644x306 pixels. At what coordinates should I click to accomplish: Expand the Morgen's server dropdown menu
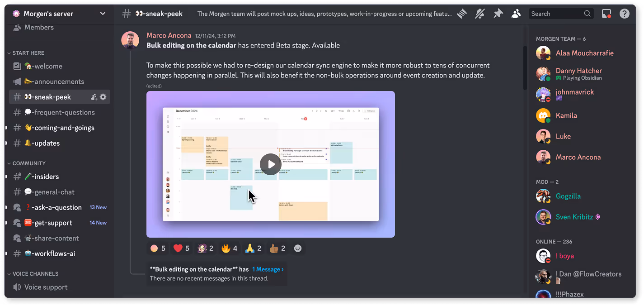103,13
